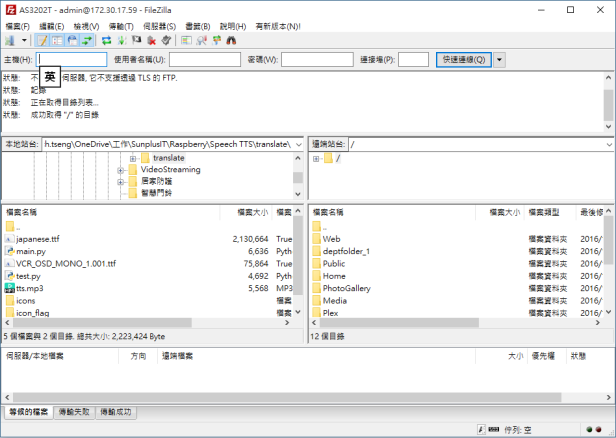This screenshot has width=616, height=438.
Task: Toggle local directory tree view icon
Action: click(56, 40)
